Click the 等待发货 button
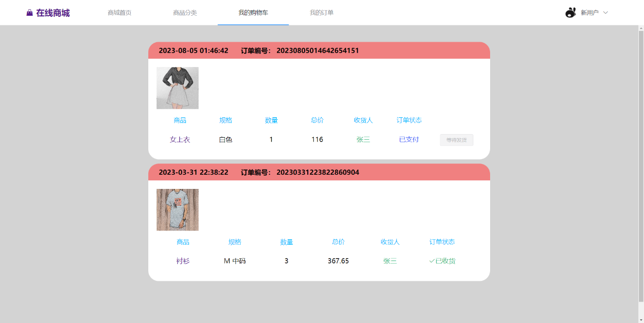This screenshot has height=323, width=644. (456, 140)
